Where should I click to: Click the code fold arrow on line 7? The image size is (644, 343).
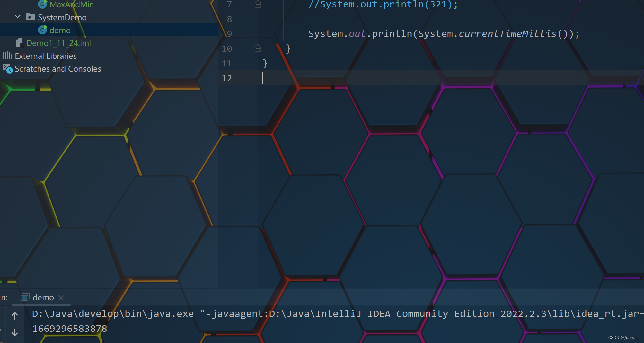[x=258, y=4]
